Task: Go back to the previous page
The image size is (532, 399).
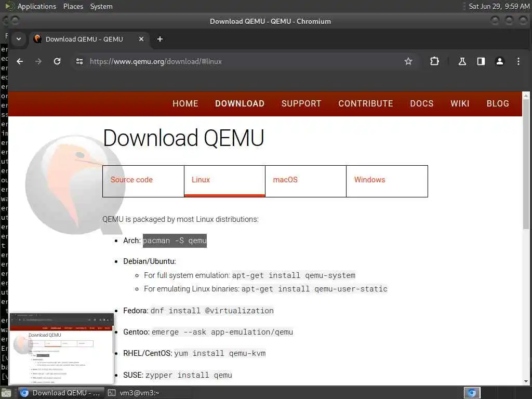Action: coord(20,61)
